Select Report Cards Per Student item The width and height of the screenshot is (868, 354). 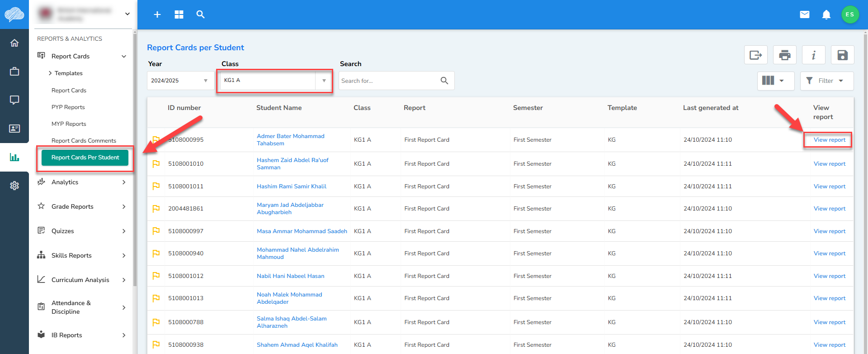point(85,158)
